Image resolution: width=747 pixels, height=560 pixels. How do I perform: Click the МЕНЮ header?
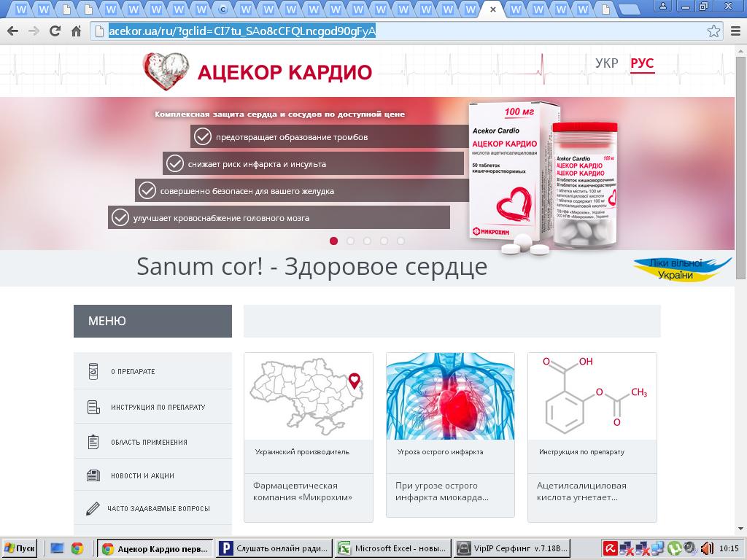pos(153,321)
